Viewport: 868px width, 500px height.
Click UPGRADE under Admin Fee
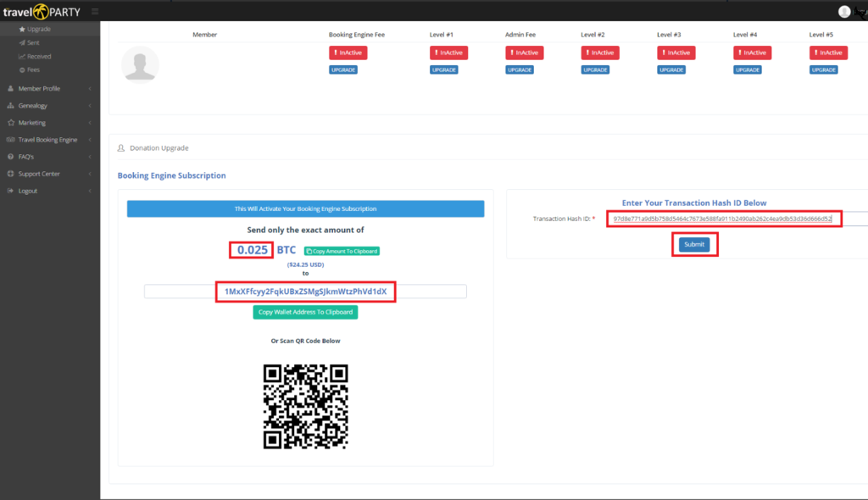pos(520,69)
